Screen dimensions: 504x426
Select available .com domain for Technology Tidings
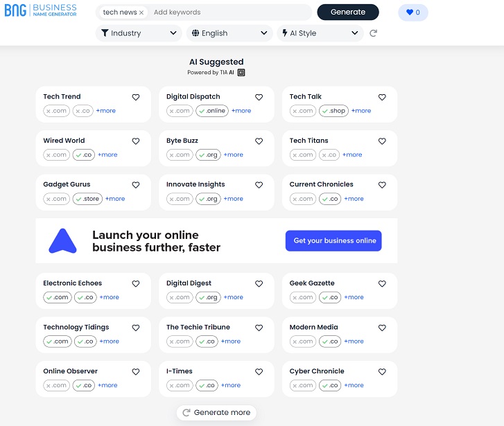[58, 341]
